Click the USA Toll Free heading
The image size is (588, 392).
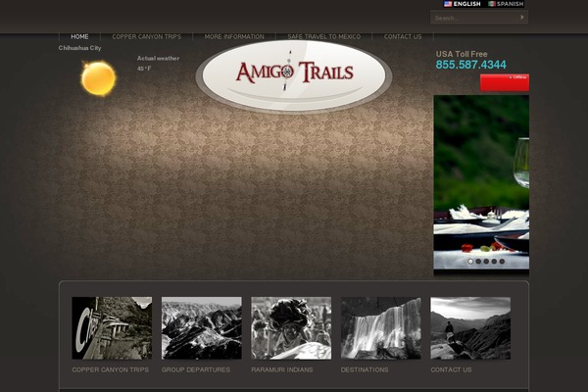click(x=462, y=54)
